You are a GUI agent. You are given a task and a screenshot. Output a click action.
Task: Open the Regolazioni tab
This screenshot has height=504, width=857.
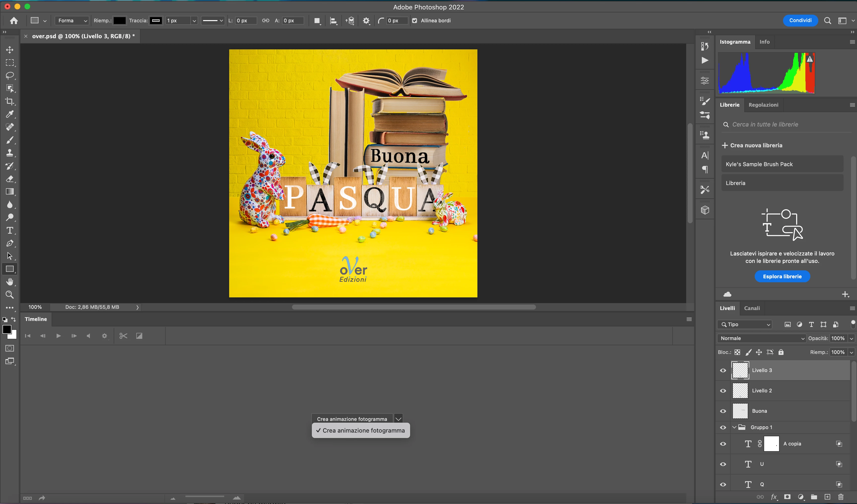pos(763,105)
